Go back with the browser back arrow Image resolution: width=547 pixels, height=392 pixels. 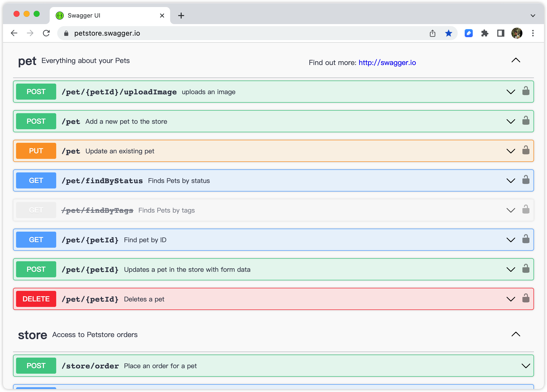(x=14, y=33)
